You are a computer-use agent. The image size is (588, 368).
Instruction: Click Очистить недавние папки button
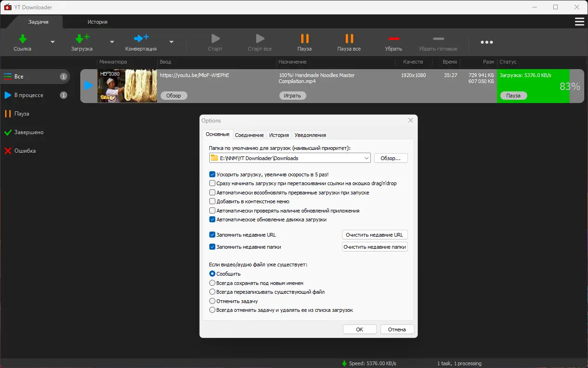click(375, 247)
